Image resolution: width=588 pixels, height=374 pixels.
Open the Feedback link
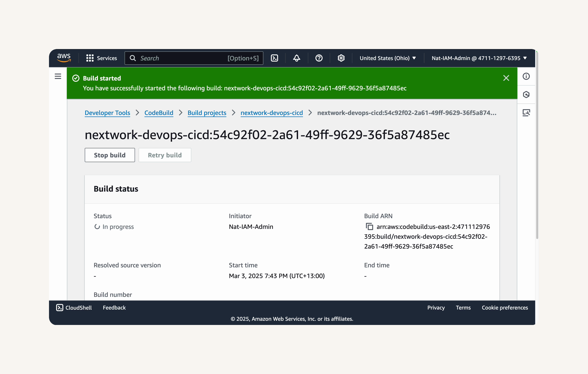click(114, 308)
